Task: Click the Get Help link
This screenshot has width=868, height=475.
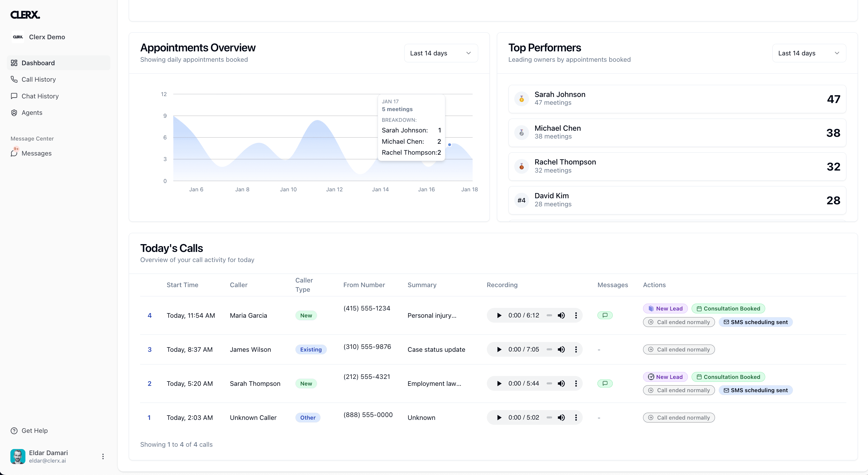Action: pos(34,430)
